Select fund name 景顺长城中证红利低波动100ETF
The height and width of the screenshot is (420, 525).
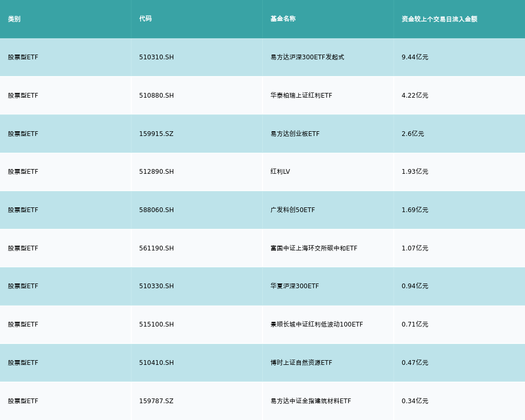point(317,324)
